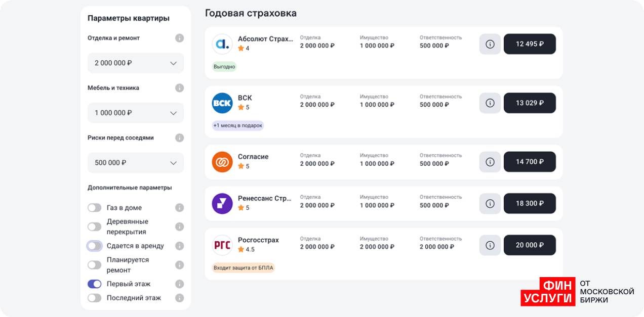
Task: Open the 2 000 000 ₽ finishing dropdown
Action: [x=136, y=63]
